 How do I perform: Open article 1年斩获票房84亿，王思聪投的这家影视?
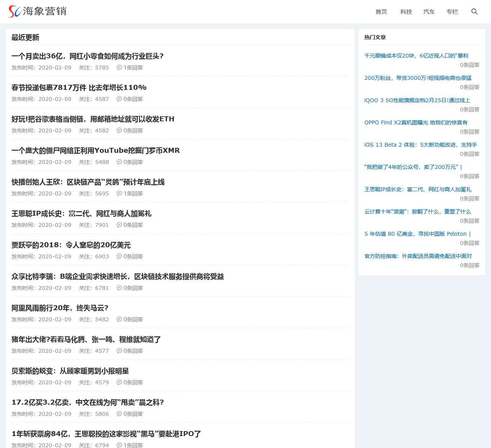(x=106, y=434)
